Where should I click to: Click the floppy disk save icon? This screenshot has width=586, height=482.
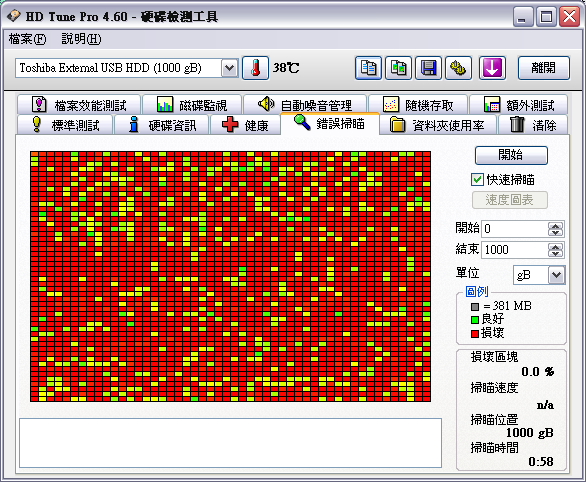click(429, 68)
